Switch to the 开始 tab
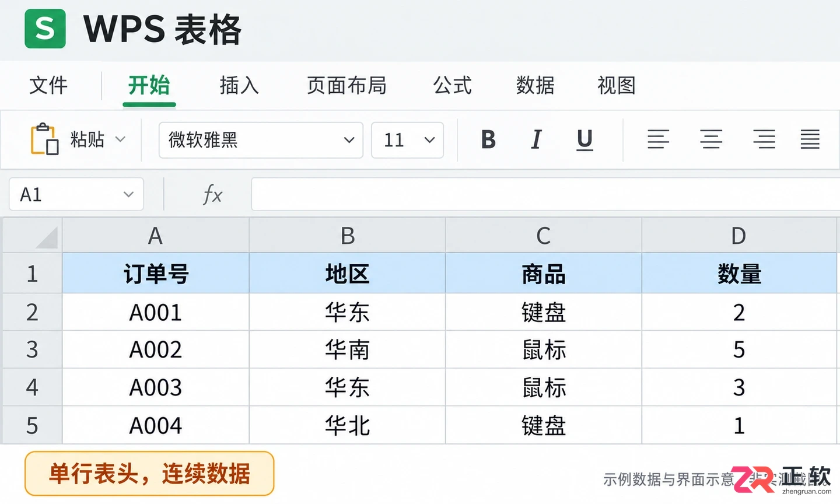Viewport: 840px width, 504px height. [x=149, y=85]
